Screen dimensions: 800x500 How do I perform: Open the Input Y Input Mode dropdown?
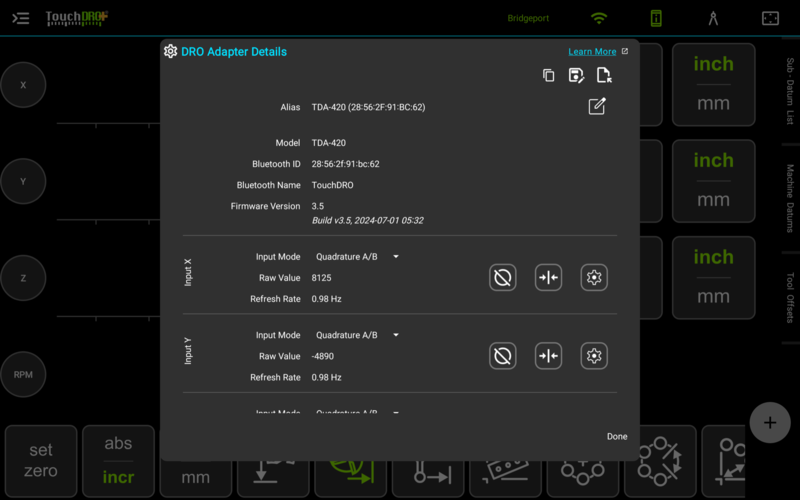point(357,335)
